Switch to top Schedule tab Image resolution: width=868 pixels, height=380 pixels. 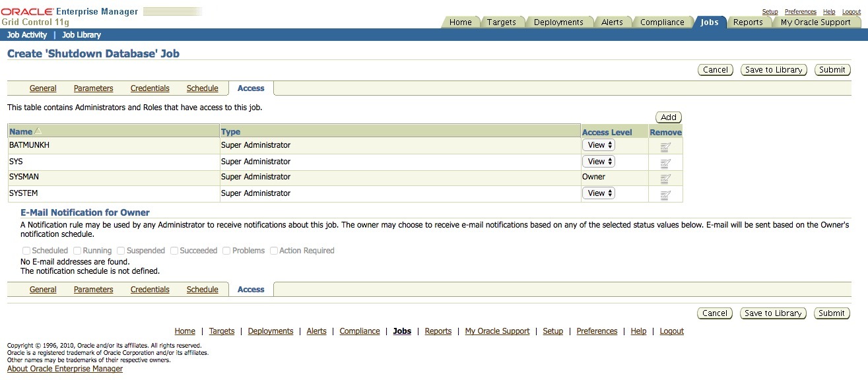(x=203, y=88)
